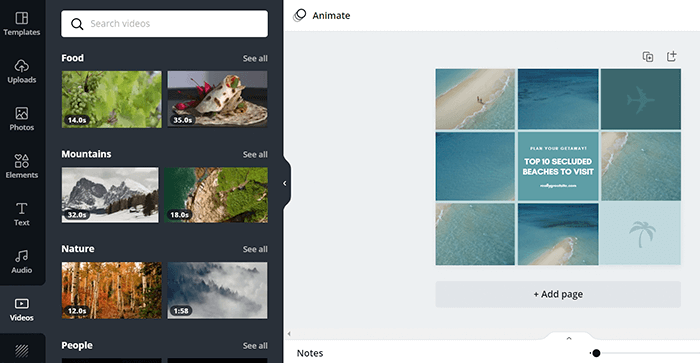Select the beach photo with two people
Viewport: 700px width, 363px height.
point(475,99)
